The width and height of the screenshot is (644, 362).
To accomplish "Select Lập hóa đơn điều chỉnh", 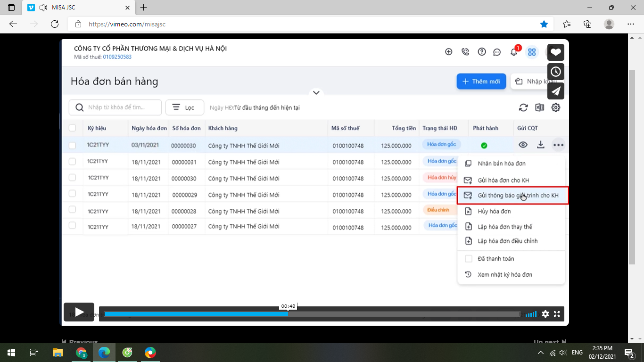I will pos(511,241).
